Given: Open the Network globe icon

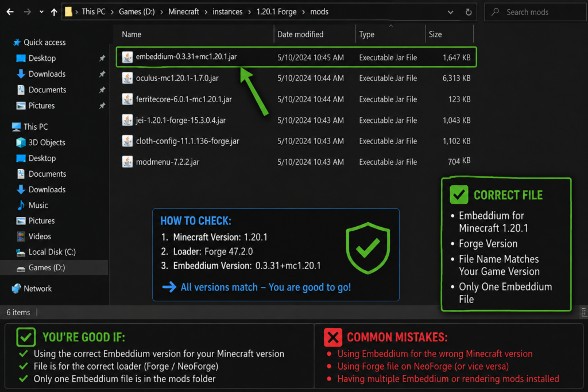Looking at the screenshot, I should coord(16,289).
